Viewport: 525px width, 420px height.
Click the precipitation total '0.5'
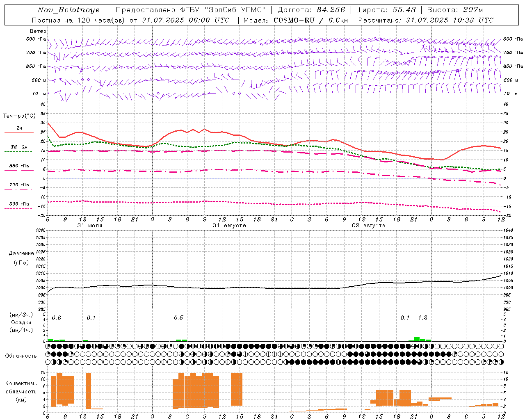coord(178,318)
